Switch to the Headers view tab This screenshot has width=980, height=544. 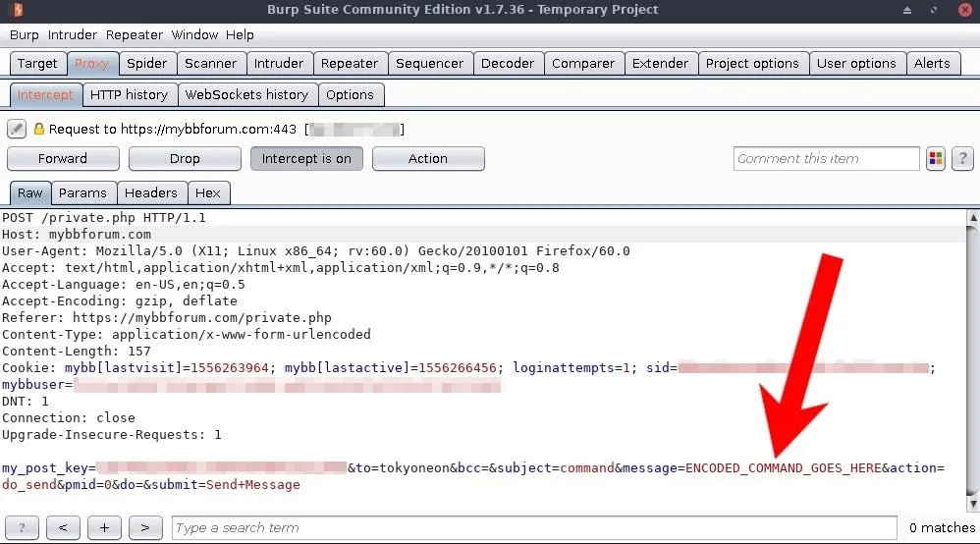pos(151,193)
